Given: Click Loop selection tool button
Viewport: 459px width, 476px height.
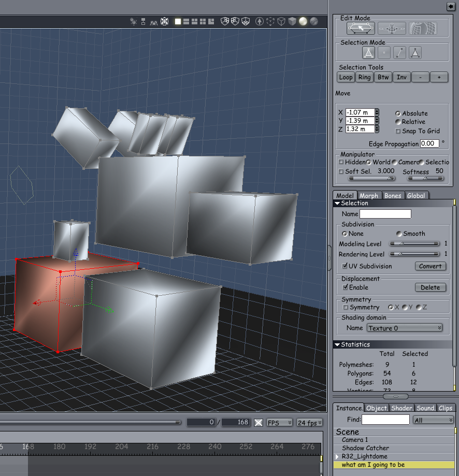Looking at the screenshot, I should click(346, 77).
